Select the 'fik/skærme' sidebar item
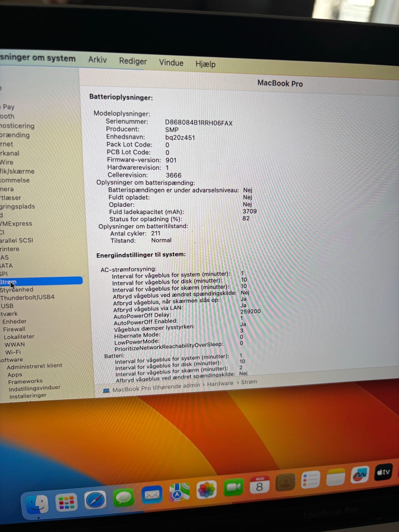399x532 pixels. (x=17, y=171)
